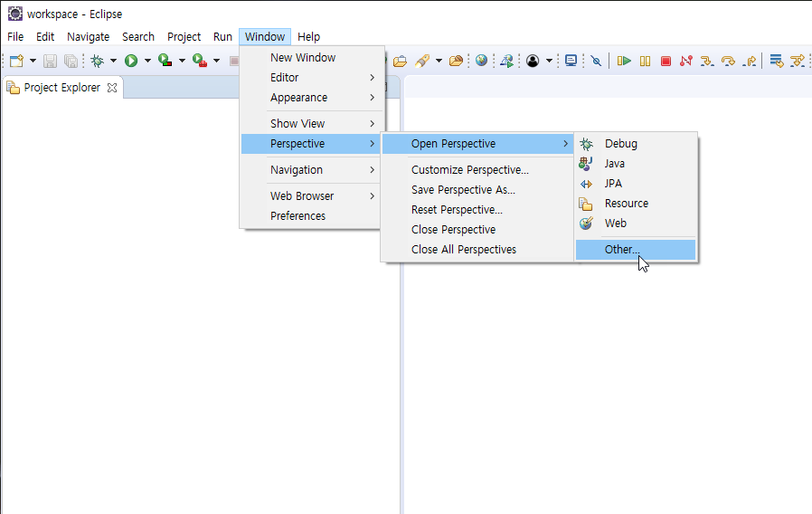Click the Save All toolbar icon

71,61
